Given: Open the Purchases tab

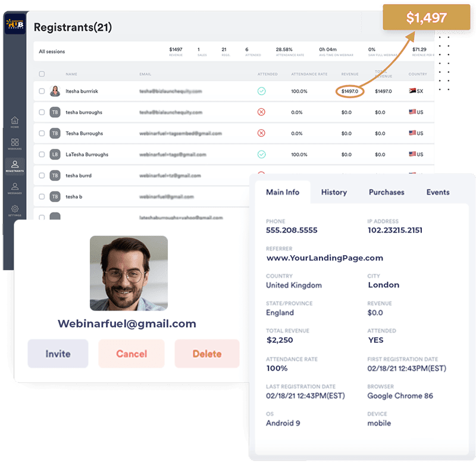Looking at the screenshot, I should [386, 192].
